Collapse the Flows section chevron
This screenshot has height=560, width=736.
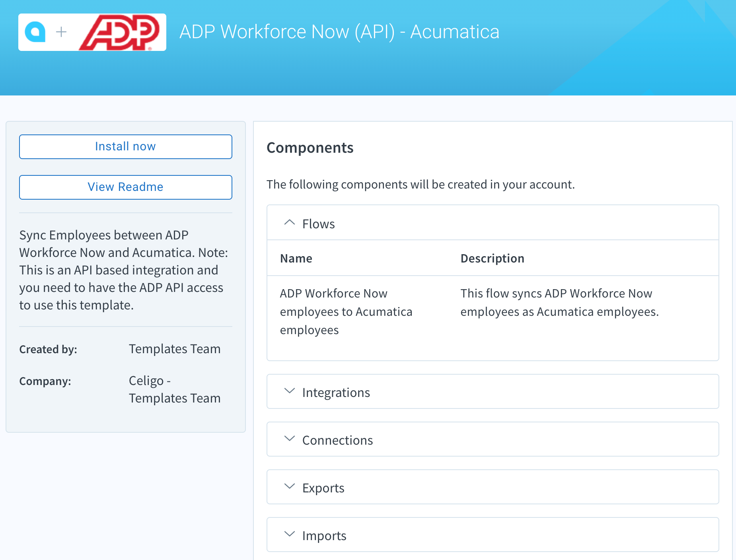pyautogui.click(x=289, y=223)
